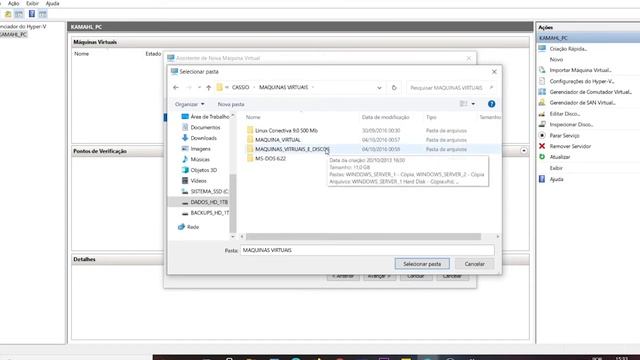
Task: Open recent locations dropdown arrow
Action: (x=199, y=87)
